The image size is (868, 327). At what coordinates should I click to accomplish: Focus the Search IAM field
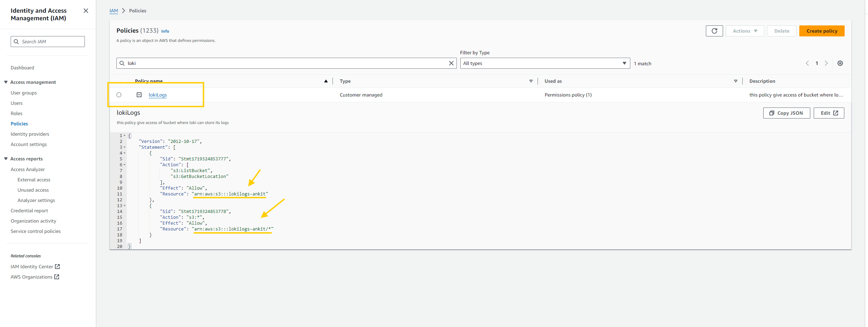[x=48, y=42]
